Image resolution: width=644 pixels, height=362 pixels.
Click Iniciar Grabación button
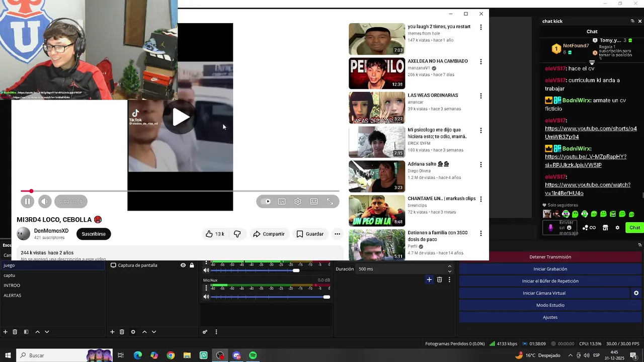point(550,269)
